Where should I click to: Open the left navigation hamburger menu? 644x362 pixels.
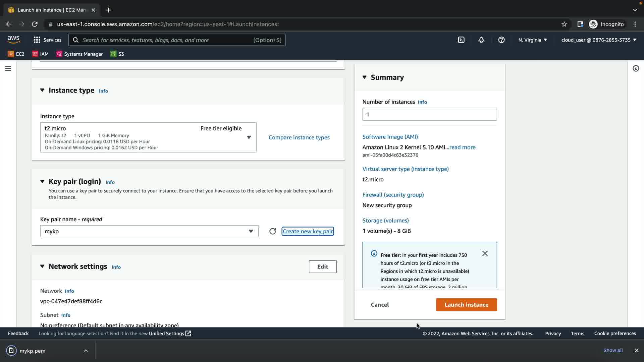click(8, 68)
